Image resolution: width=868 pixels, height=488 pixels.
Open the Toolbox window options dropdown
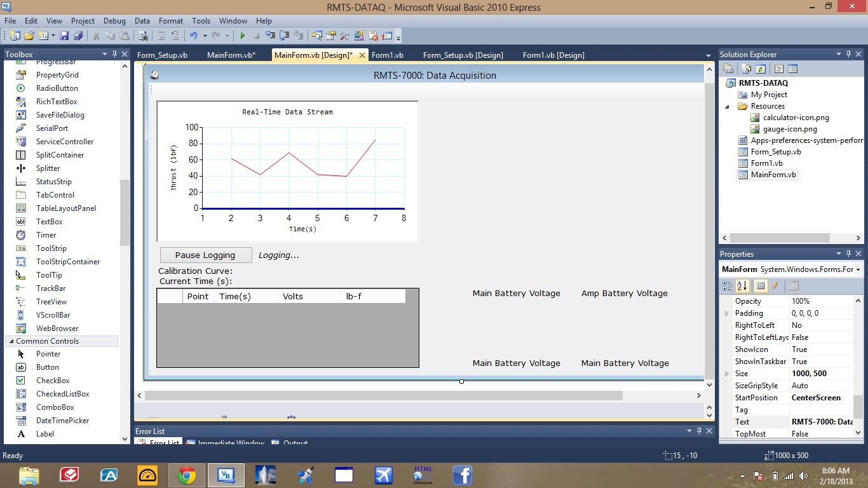tap(105, 55)
